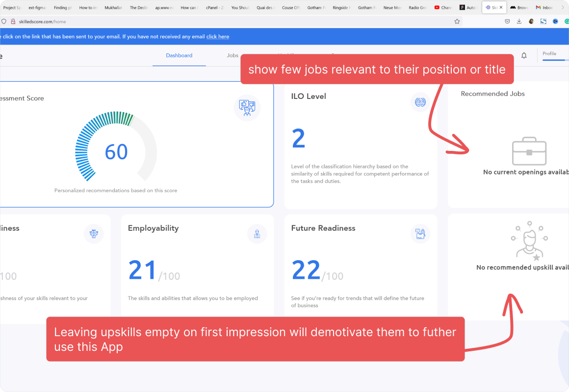Open the notifications bell icon
Image resolution: width=569 pixels, height=392 pixels.
[524, 55]
